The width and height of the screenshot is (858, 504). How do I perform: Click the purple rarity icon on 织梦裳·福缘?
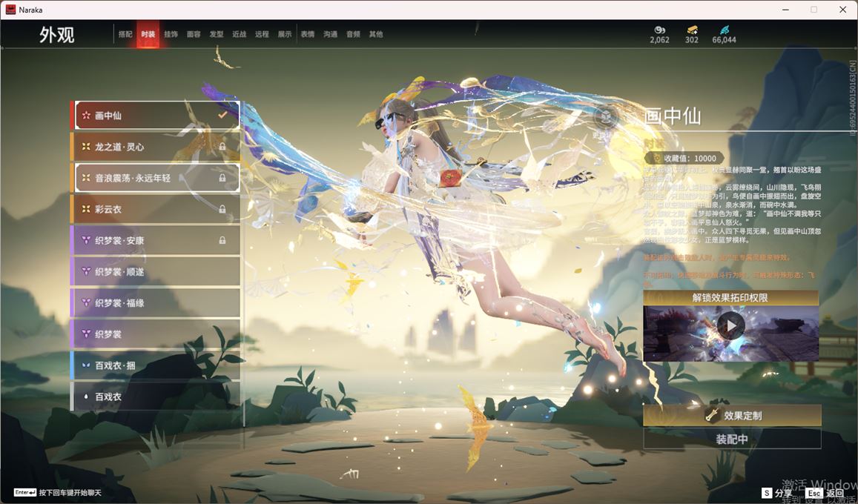coord(86,303)
